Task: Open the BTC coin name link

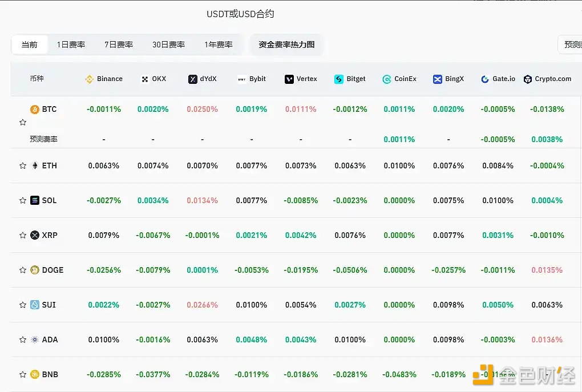Action: 50,109
